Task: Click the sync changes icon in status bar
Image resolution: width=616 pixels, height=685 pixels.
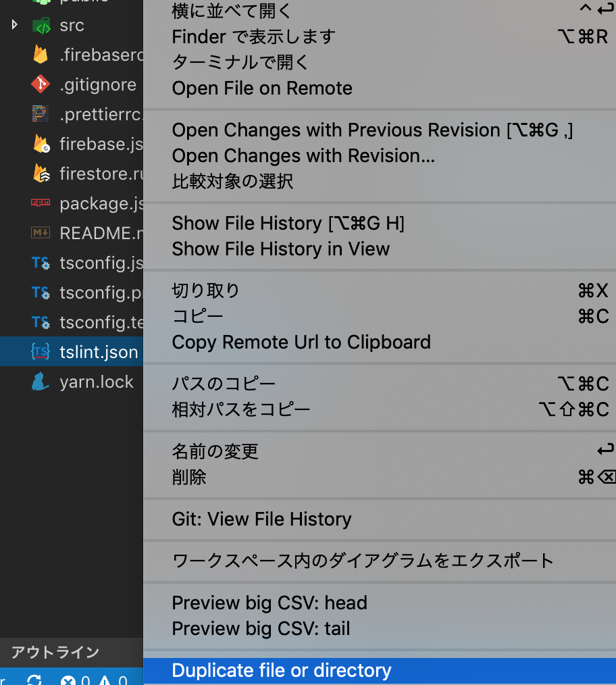Action: [x=34, y=680]
